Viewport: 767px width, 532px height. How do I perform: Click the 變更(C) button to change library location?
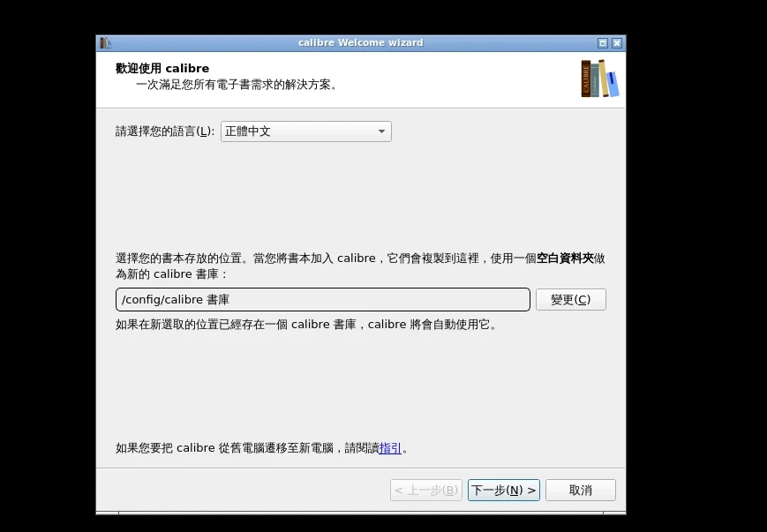570,299
